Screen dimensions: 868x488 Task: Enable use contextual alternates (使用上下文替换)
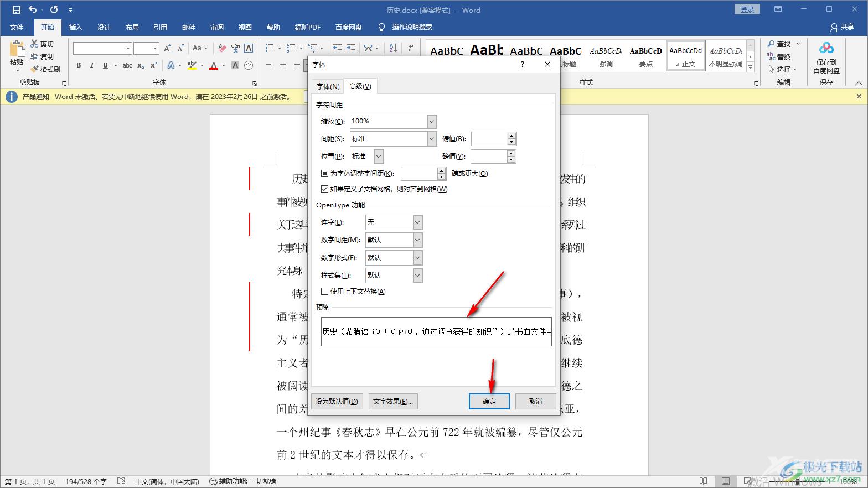tap(325, 292)
